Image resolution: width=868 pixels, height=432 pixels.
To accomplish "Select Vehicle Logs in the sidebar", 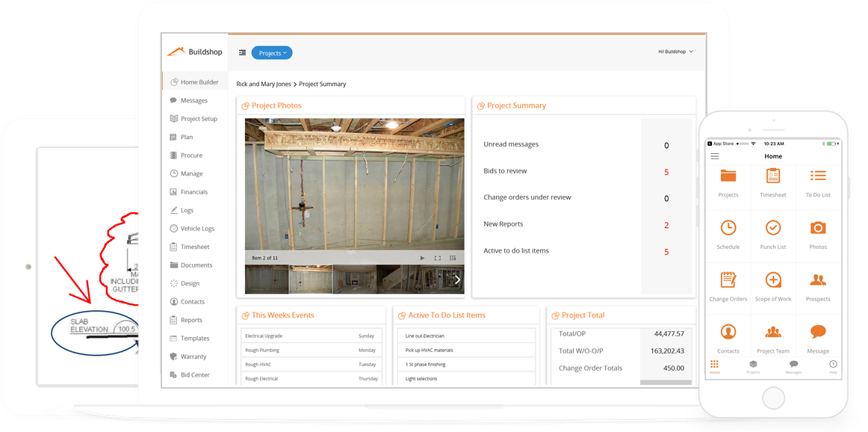I will (x=196, y=228).
